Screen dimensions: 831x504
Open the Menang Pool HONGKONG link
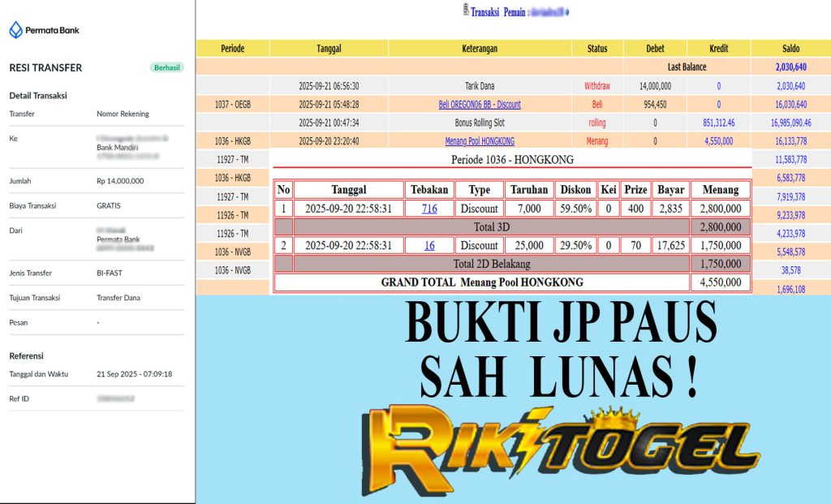[480, 141]
